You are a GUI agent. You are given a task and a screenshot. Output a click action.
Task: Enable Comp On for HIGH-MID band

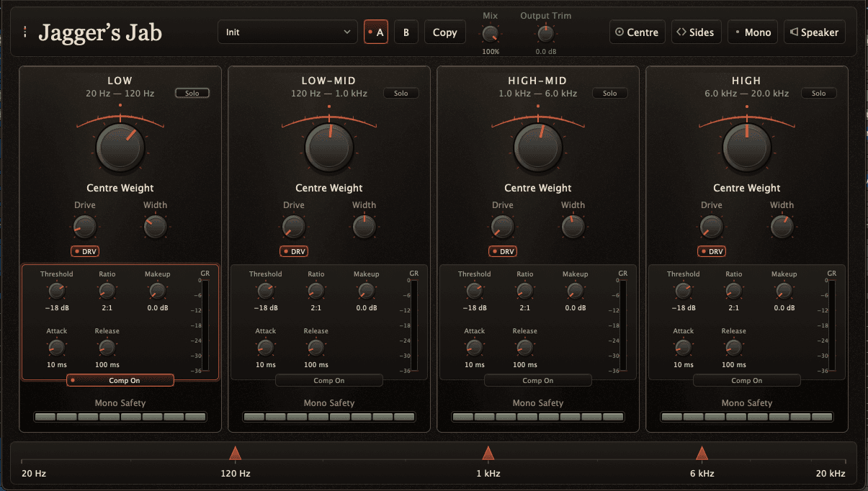(538, 380)
